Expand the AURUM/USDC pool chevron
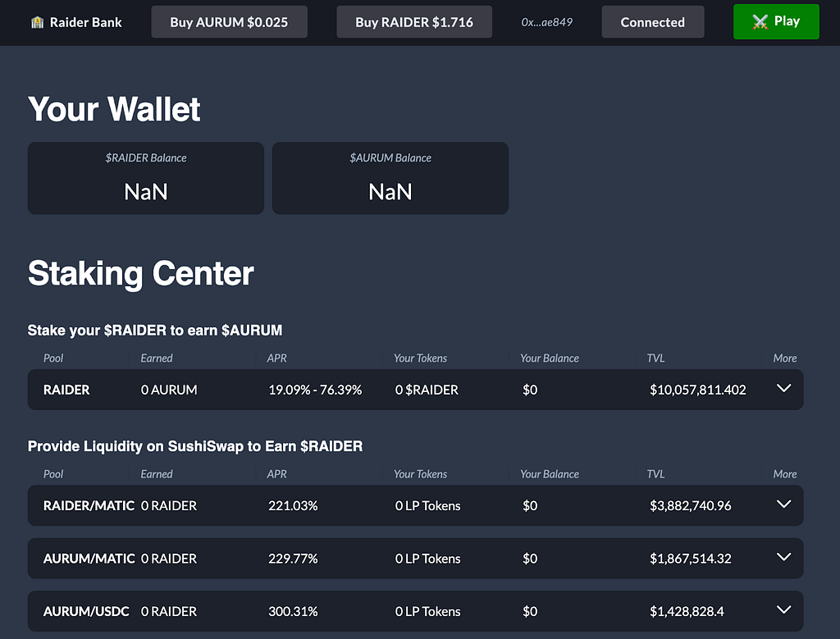The height and width of the screenshot is (639, 840). coord(783,609)
